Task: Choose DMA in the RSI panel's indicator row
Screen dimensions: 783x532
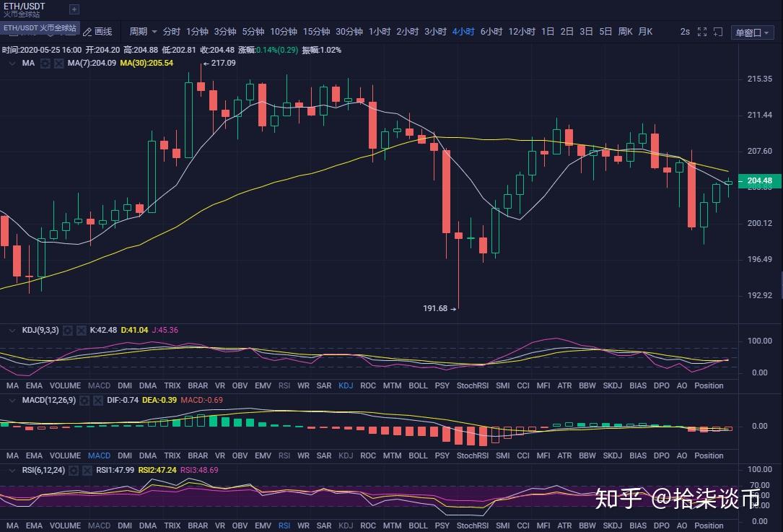Action: pos(148,526)
